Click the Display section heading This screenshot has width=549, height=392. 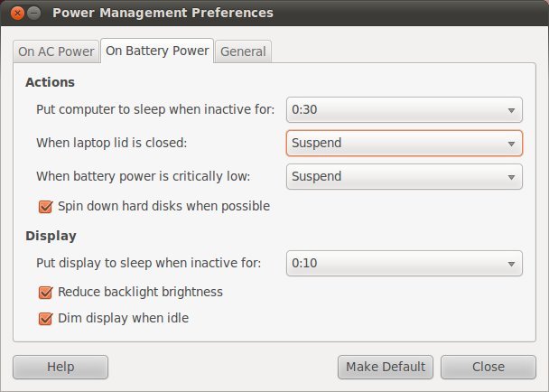(51, 236)
